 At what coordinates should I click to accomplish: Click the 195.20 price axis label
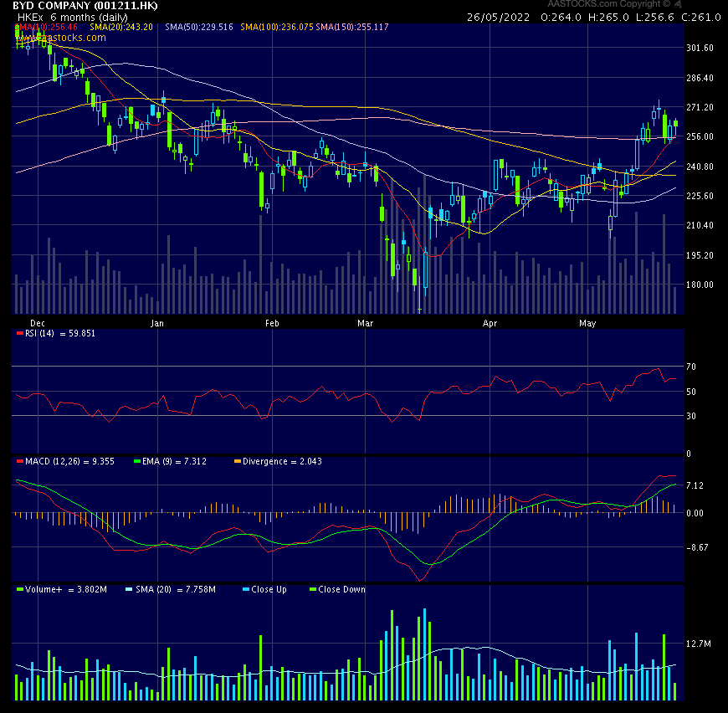[700, 255]
